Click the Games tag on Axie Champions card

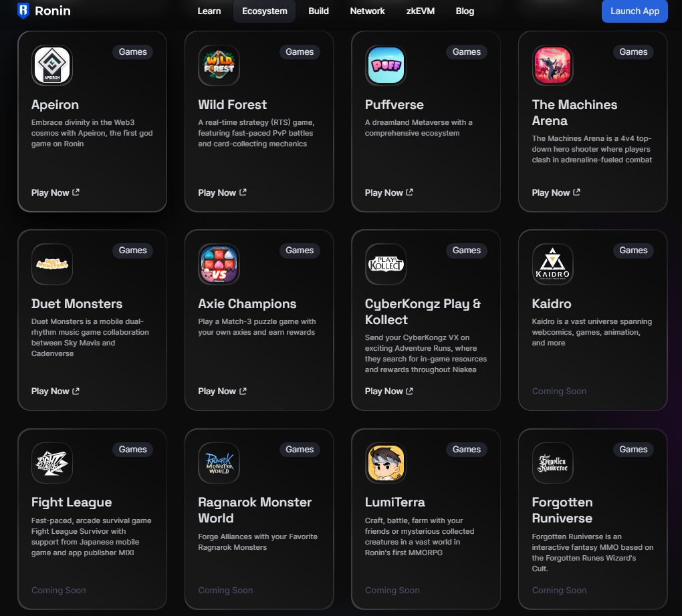click(x=300, y=251)
